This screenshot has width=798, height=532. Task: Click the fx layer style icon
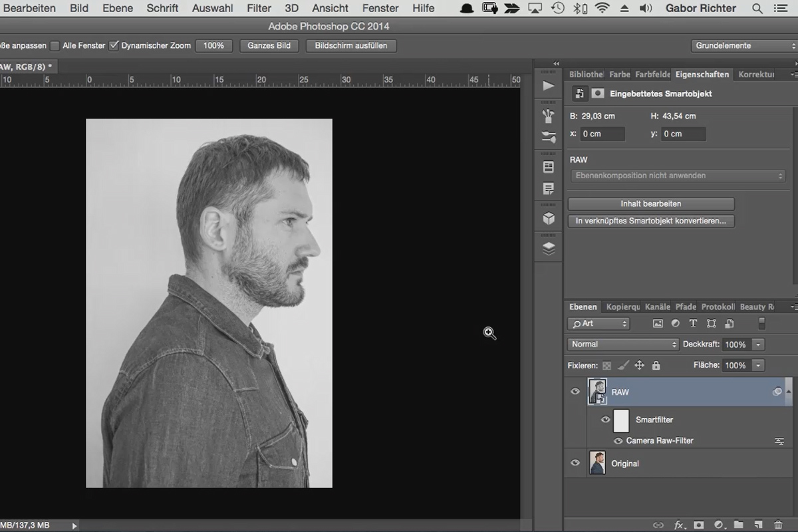679,525
